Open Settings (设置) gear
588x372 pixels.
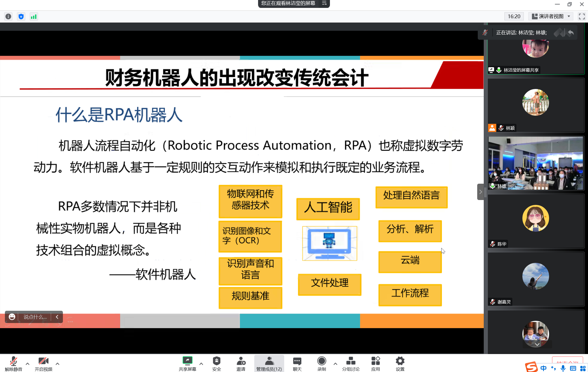[x=400, y=363]
